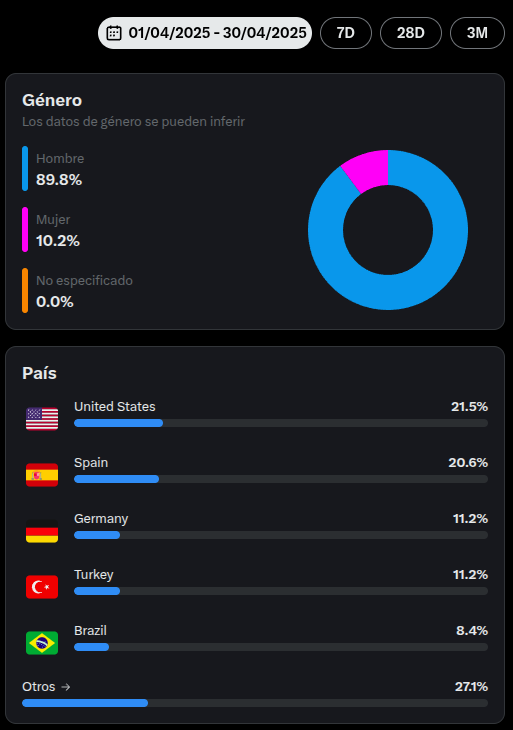Click the magenta Mujer legend color bar
The width and height of the screenshot is (513, 730).
tap(25, 230)
